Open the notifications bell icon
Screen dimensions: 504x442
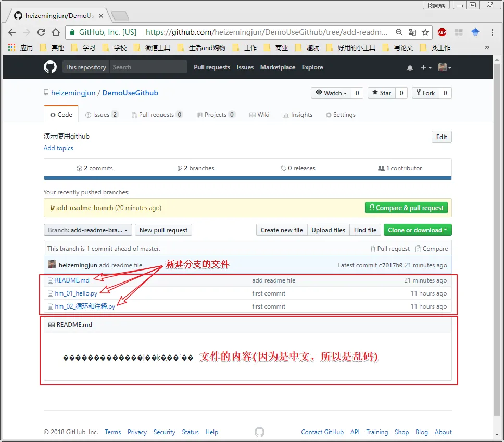pos(410,68)
